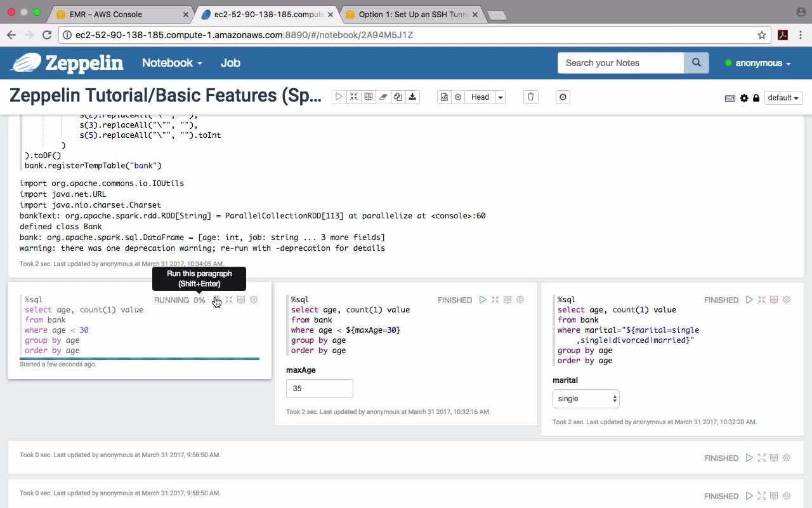812x508 pixels.
Task: Open the Notebook menu
Action: [x=172, y=63]
